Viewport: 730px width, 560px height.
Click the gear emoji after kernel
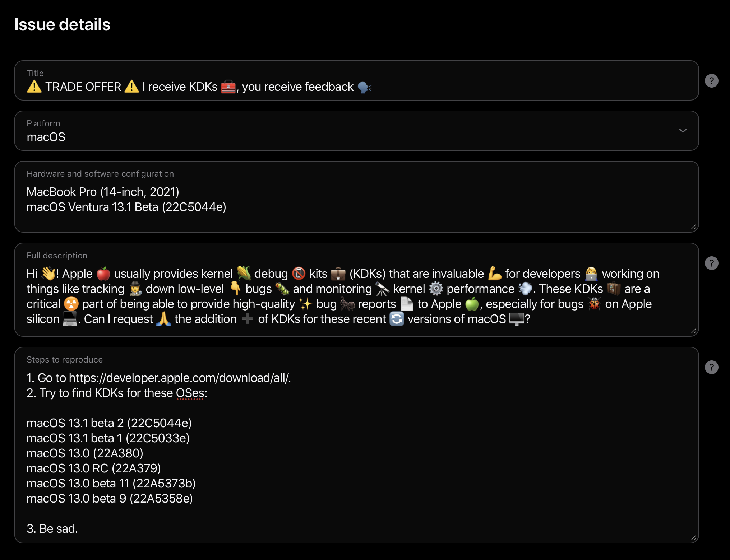pyautogui.click(x=436, y=289)
